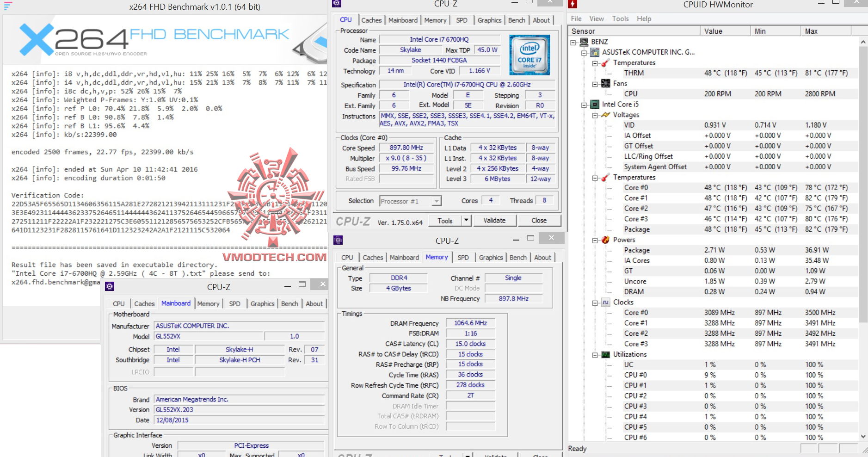Click the motherboard Model field GL552VX

[x=209, y=336]
